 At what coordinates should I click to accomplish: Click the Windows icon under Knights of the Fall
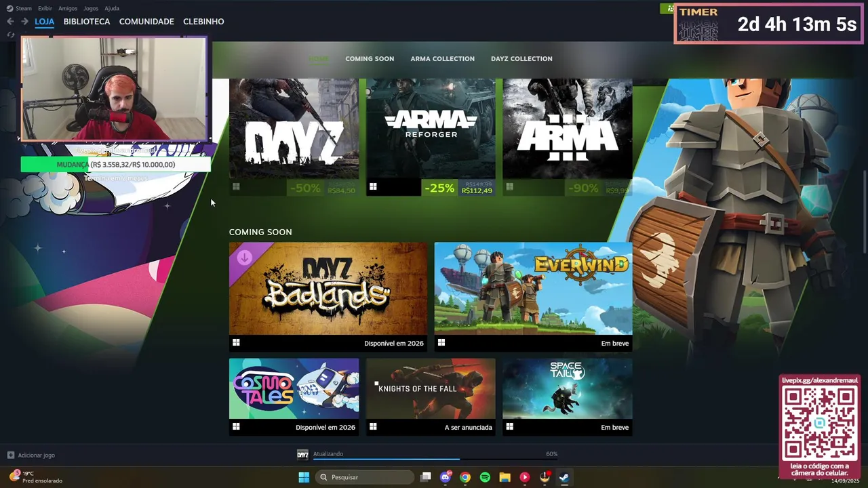point(373,427)
